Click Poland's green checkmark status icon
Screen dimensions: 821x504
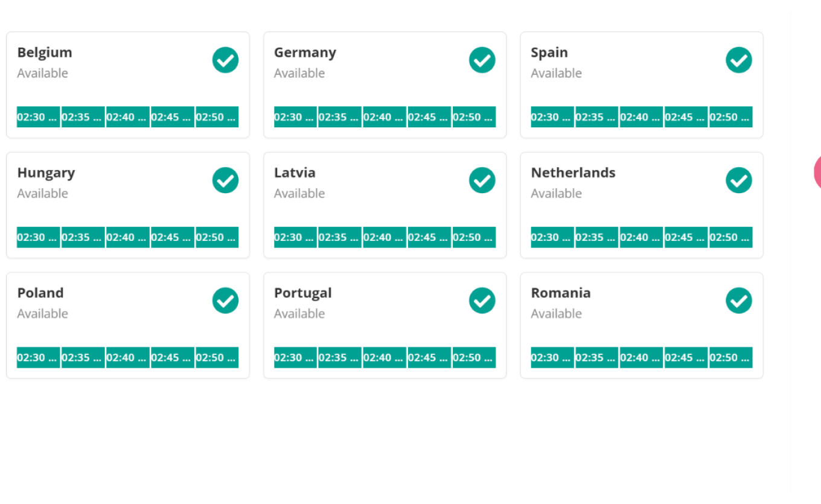click(x=225, y=301)
